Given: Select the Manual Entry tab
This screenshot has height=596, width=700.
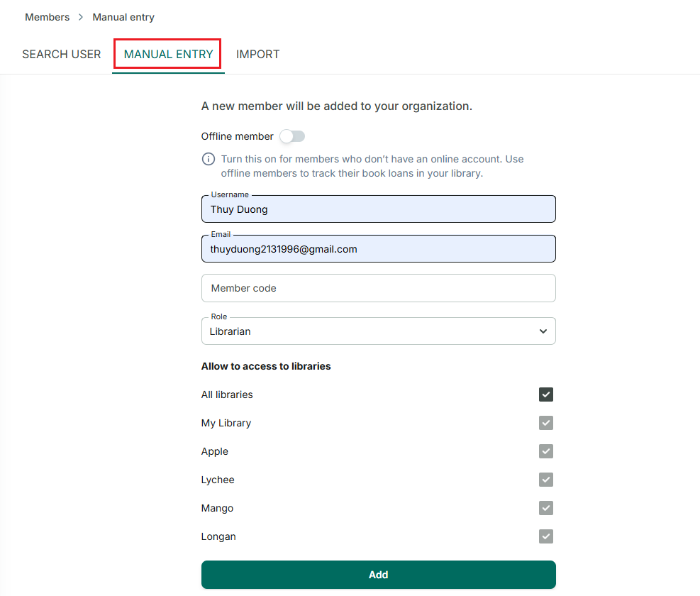Looking at the screenshot, I should [x=168, y=54].
